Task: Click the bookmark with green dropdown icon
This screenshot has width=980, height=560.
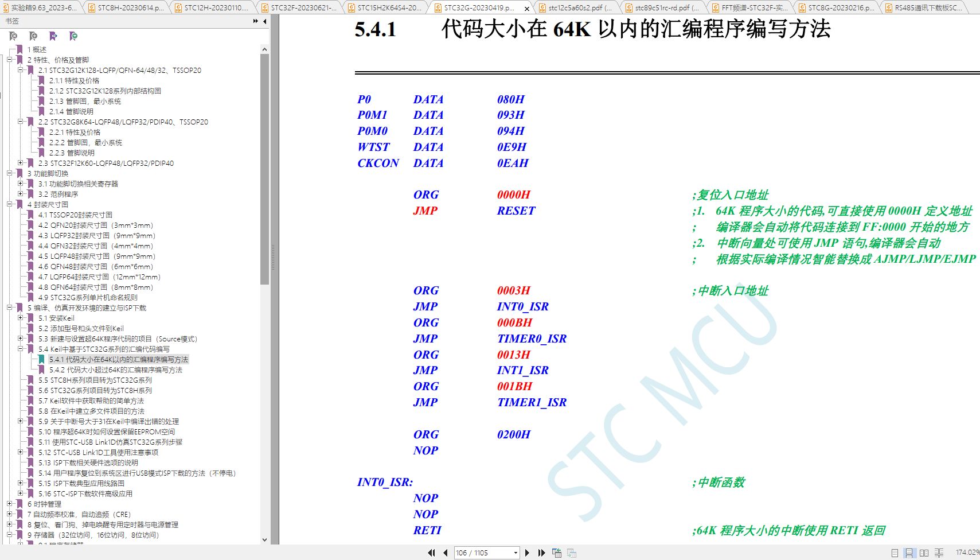Action: pos(73,36)
